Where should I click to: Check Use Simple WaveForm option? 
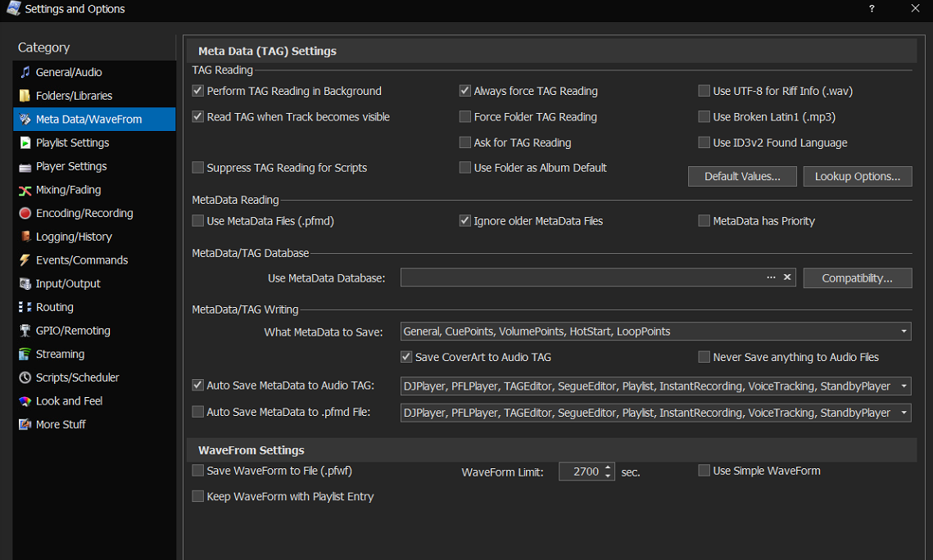[x=704, y=471]
